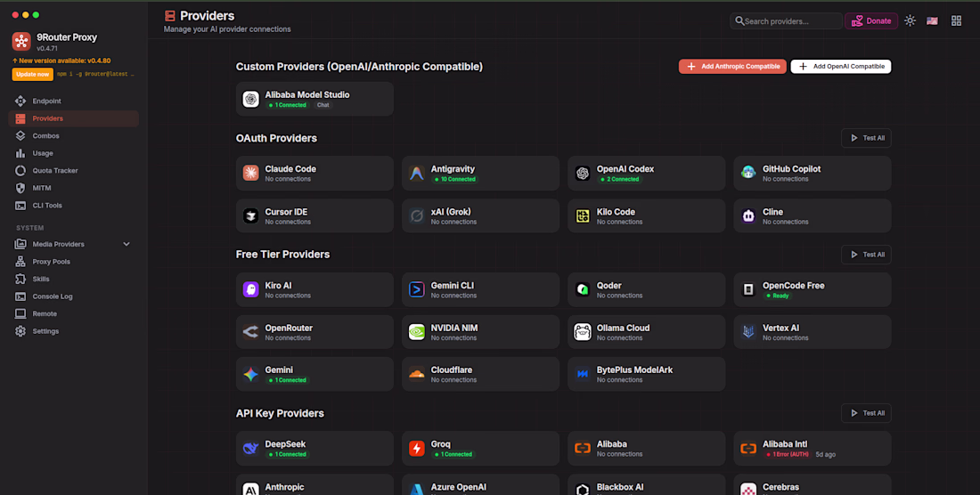Click the 'Ready' status on OpenCode Free

[x=778, y=296]
